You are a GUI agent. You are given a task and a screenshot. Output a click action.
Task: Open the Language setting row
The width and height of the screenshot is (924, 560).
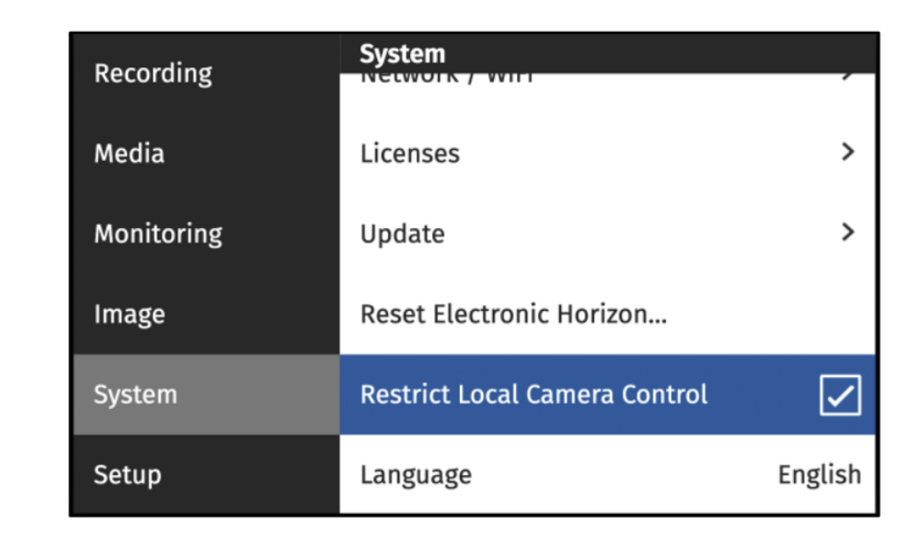[416, 474]
